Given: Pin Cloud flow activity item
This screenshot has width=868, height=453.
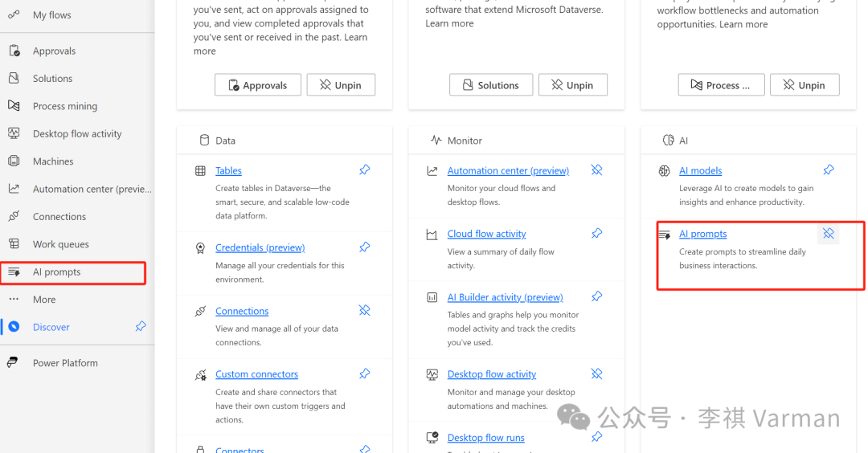Looking at the screenshot, I should (596, 234).
